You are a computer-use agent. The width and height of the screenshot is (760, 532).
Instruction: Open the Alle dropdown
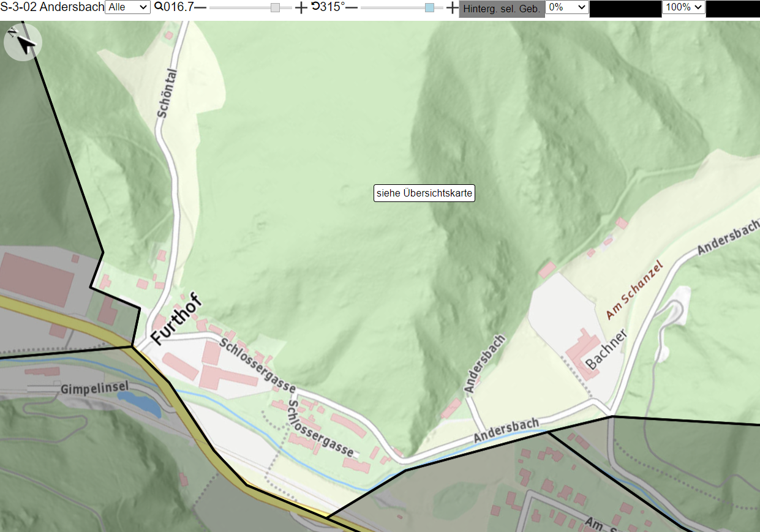[x=127, y=7]
